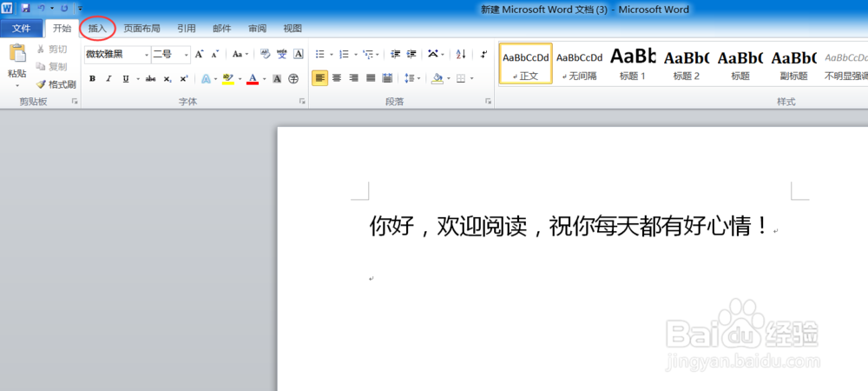Toggle Underline formatting

[126, 79]
